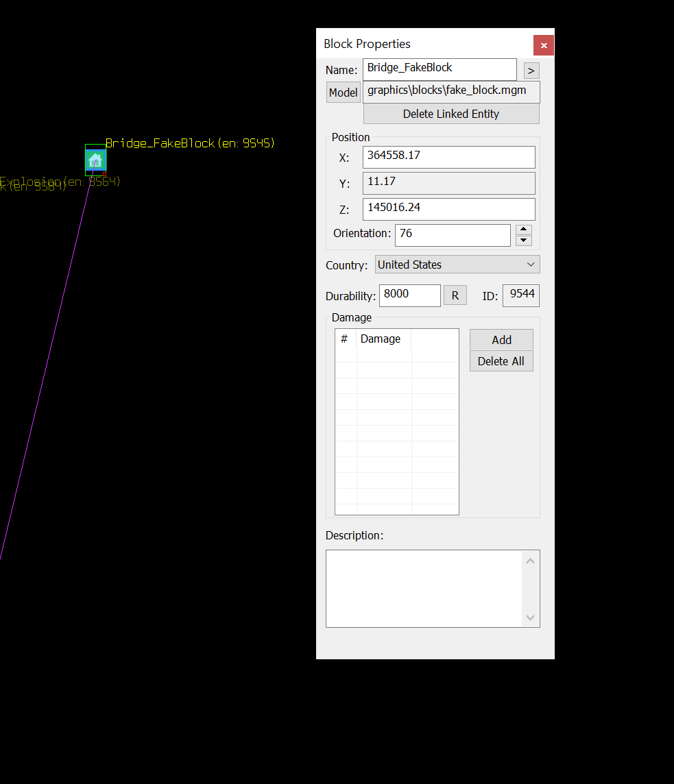Click Delete Linked Entity button
This screenshot has height=784, width=674.
point(451,114)
